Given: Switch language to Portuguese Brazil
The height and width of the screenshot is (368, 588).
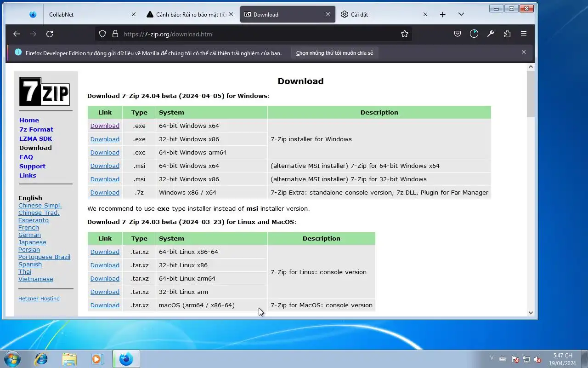Looking at the screenshot, I should tap(44, 257).
